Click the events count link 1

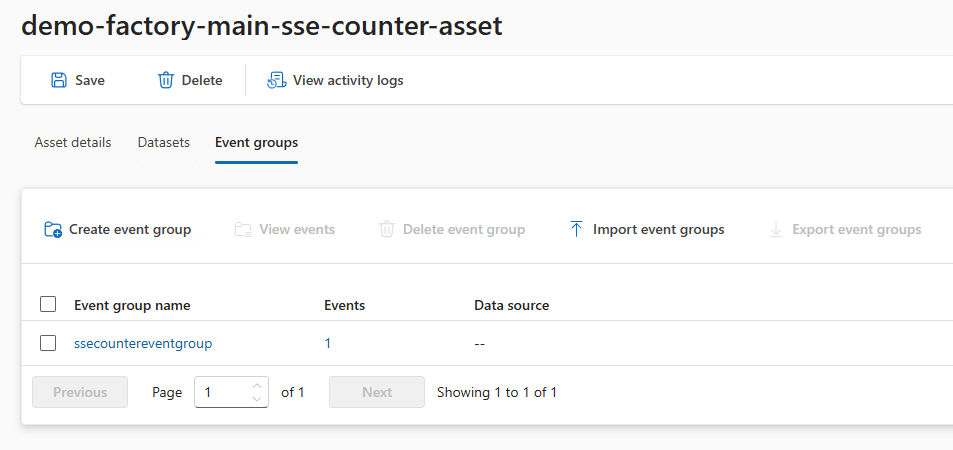[x=328, y=343]
